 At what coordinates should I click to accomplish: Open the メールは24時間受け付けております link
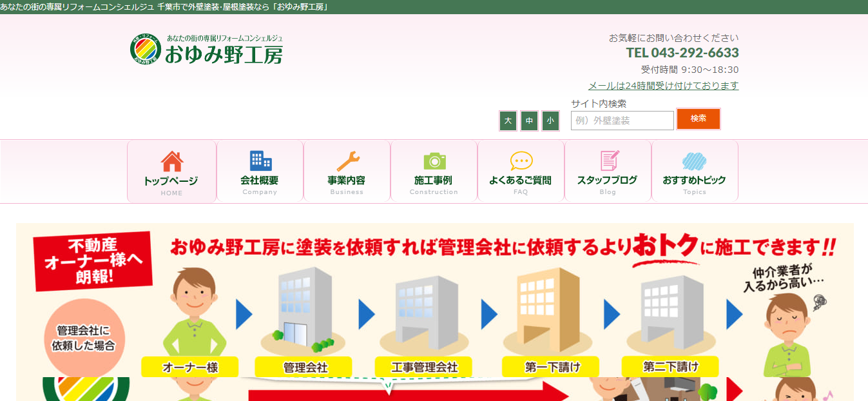click(664, 86)
